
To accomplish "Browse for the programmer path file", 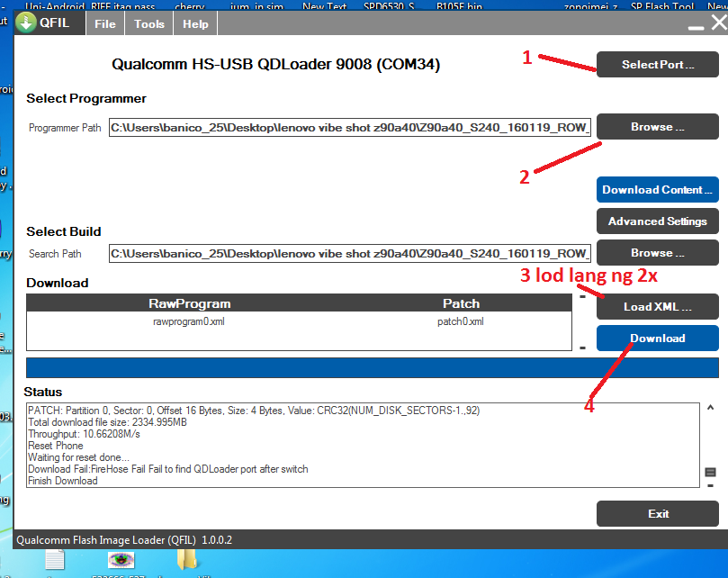I will (x=657, y=127).
